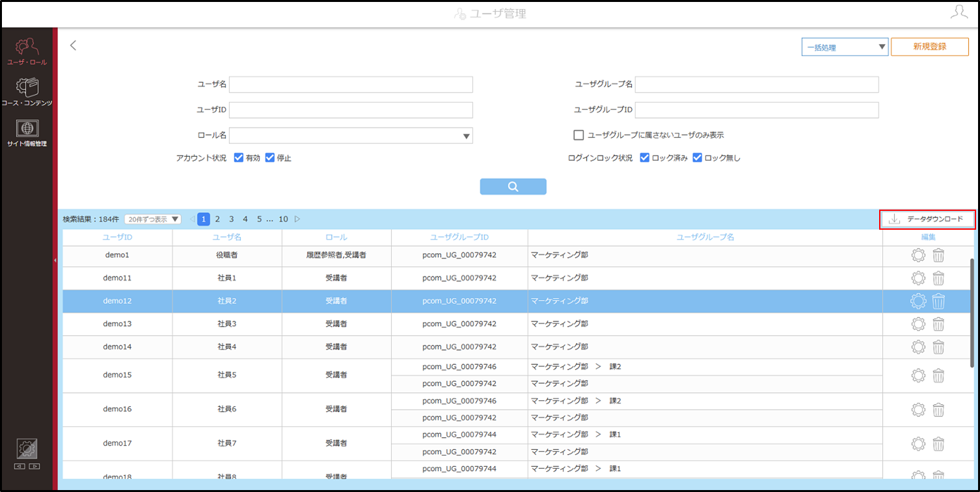Click the 履歴参照者,受講者 role cell

(x=336, y=255)
